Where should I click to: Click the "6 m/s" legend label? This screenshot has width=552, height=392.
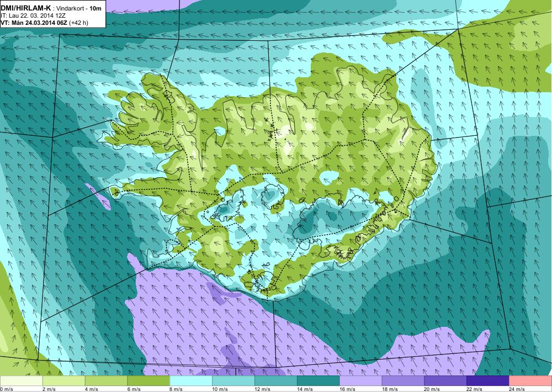click(x=134, y=389)
